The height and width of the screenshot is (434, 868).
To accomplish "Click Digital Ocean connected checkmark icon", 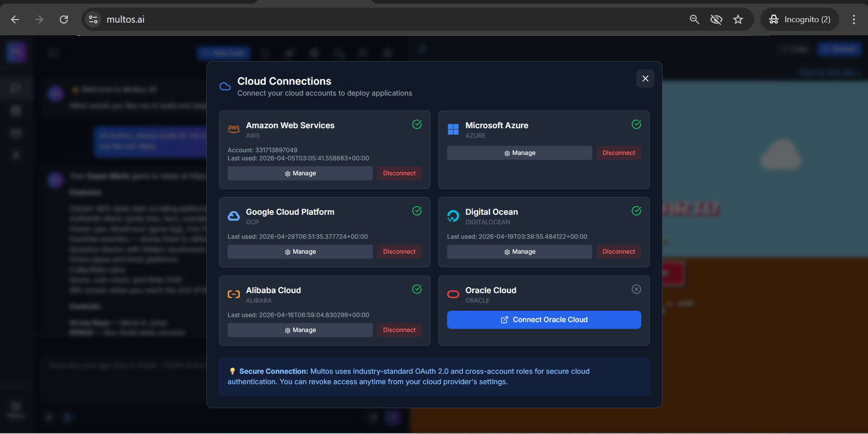I will [x=636, y=211].
